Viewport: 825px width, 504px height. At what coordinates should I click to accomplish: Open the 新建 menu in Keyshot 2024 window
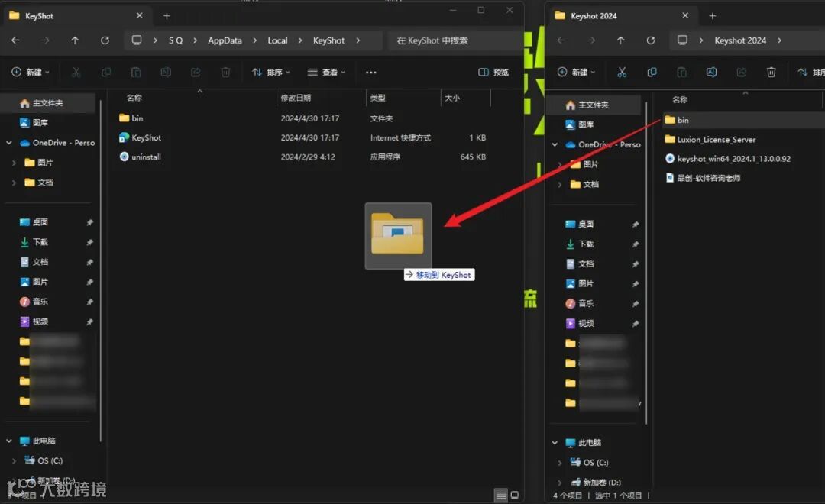(576, 72)
